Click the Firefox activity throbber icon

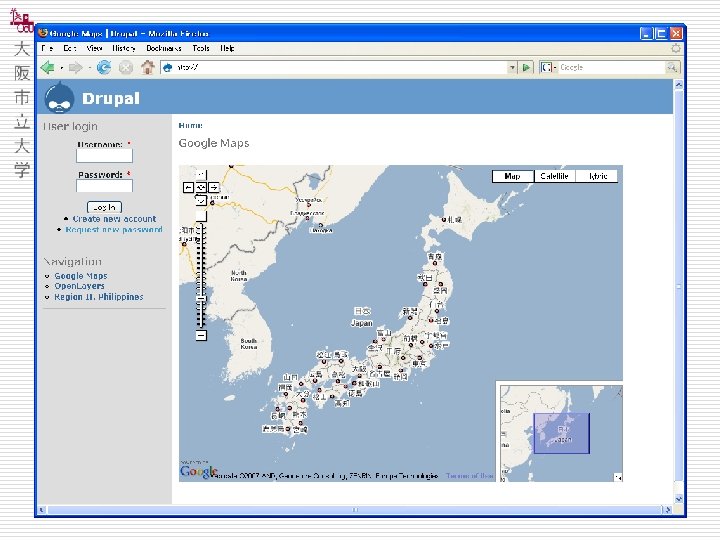[x=675, y=48]
